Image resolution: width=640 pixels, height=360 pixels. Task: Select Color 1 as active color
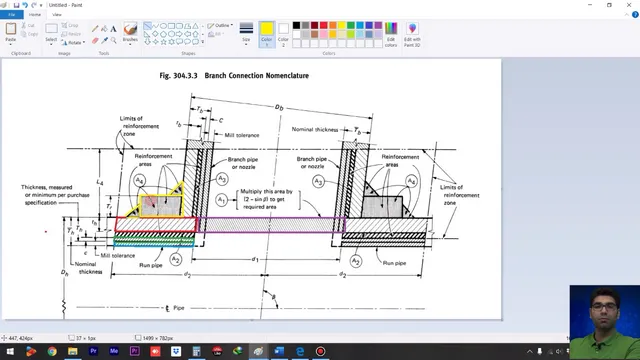[x=267, y=35]
